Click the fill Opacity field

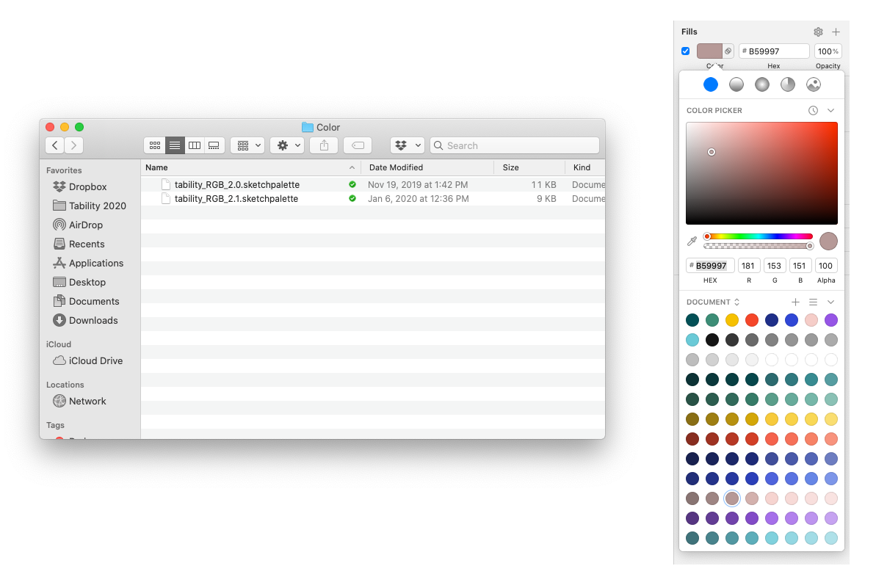click(x=828, y=51)
